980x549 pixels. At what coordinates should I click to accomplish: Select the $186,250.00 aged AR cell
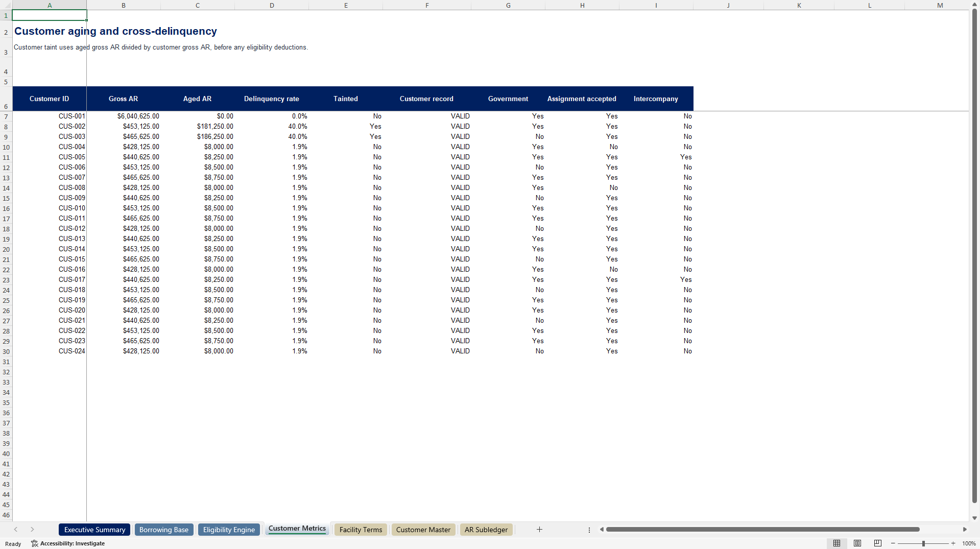pyautogui.click(x=198, y=137)
